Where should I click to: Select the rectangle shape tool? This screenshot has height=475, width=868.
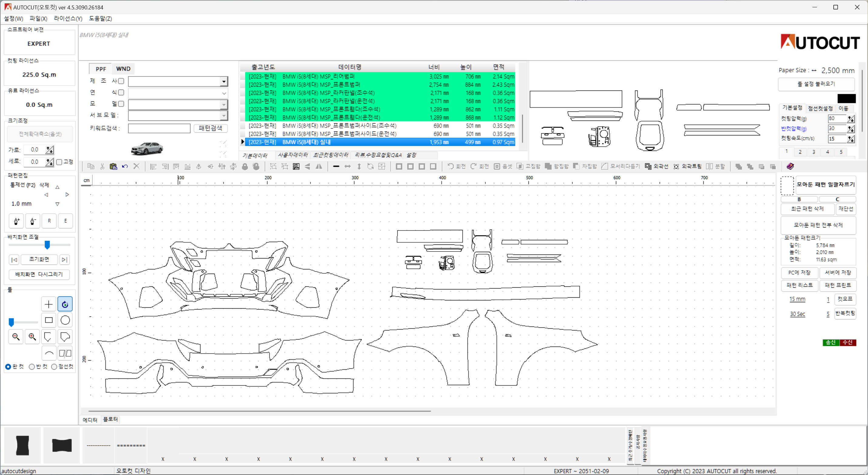(49, 320)
